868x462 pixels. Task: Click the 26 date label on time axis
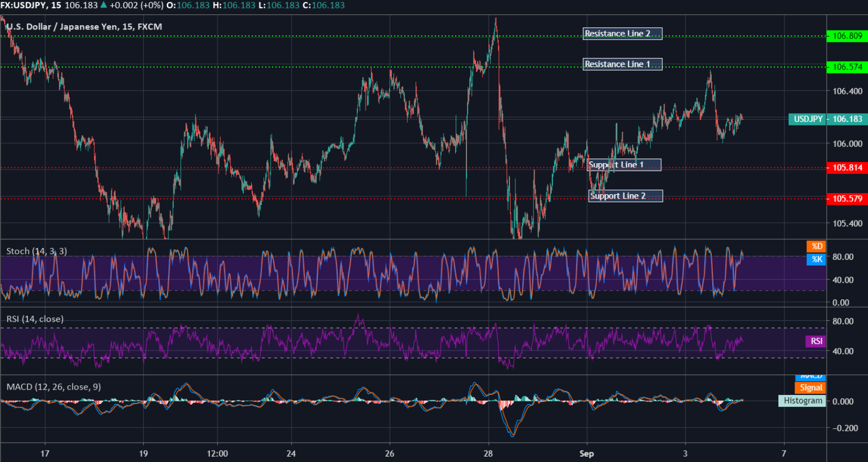(x=390, y=453)
